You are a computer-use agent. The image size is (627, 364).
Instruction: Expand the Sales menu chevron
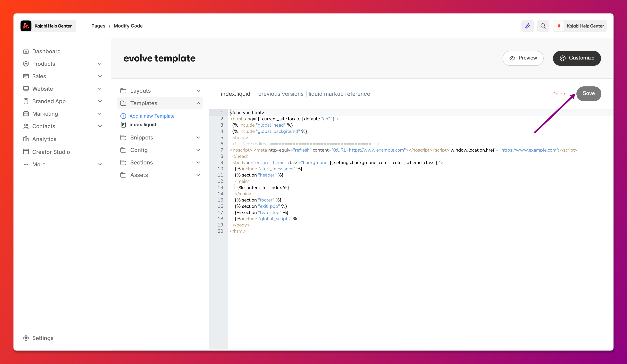pos(100,76)
